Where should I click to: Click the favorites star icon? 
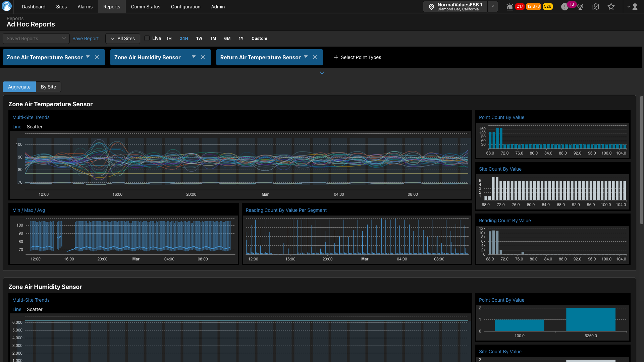[x=611, y=7]
